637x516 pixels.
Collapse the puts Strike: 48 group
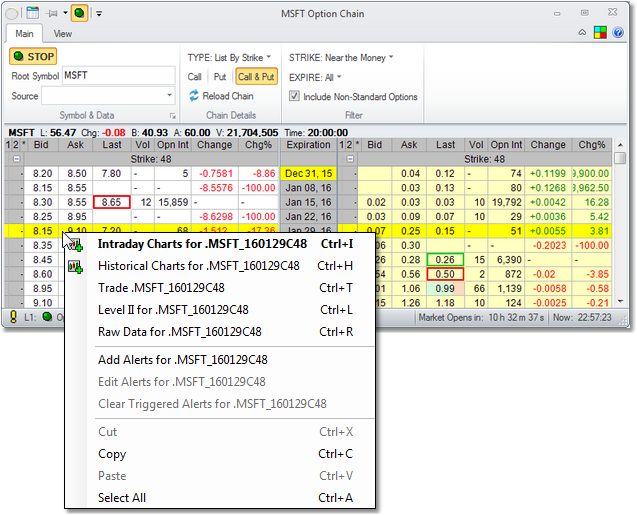(350, 159)
